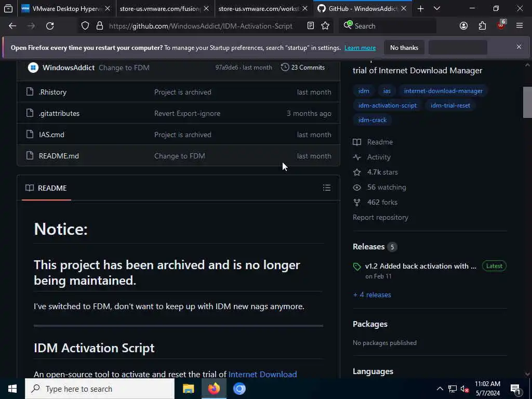This screenshot has height=399, width=532.
Task: Open the Change to FDM commit in header
Action: tap(124, 68)
